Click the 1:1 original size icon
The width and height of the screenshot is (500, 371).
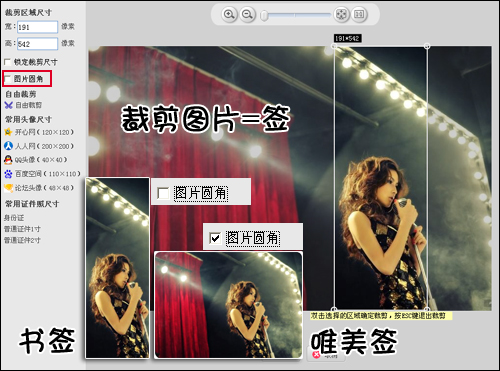(359, 14)
